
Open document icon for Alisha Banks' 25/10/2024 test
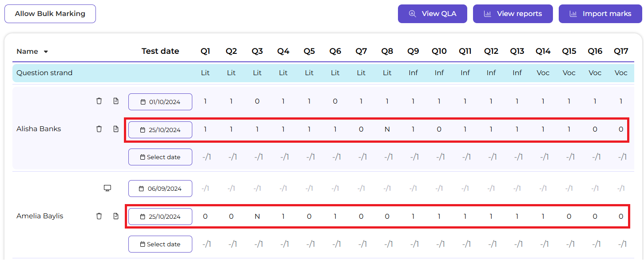pyautogui.click(x=116, y=129)
